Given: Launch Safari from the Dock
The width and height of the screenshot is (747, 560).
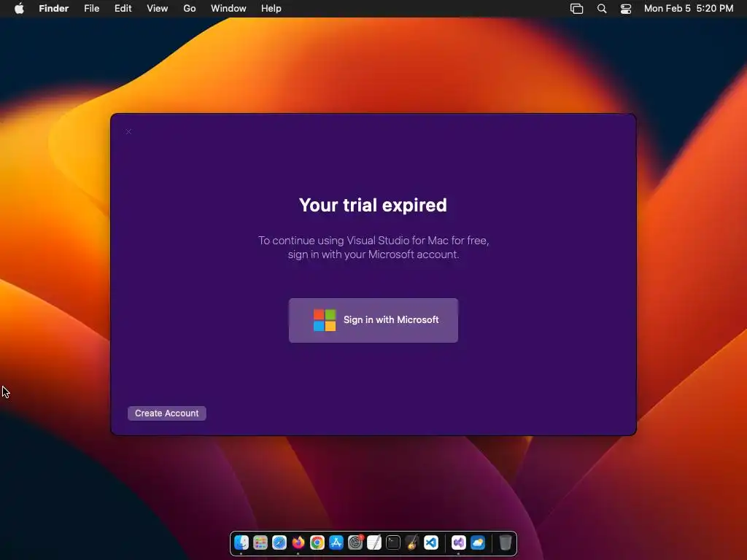Looking at the screenshot, I should 279,542.
